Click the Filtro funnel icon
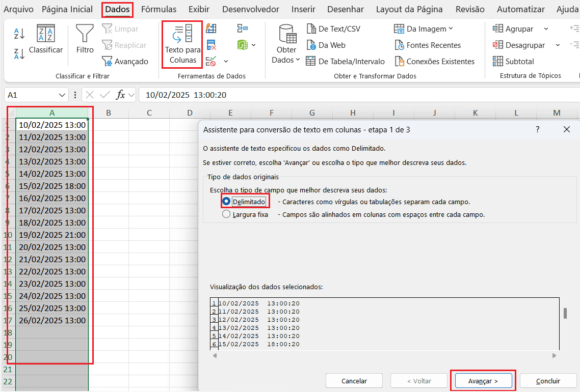This screenshot has width=580, height=392. coord(85,34)
